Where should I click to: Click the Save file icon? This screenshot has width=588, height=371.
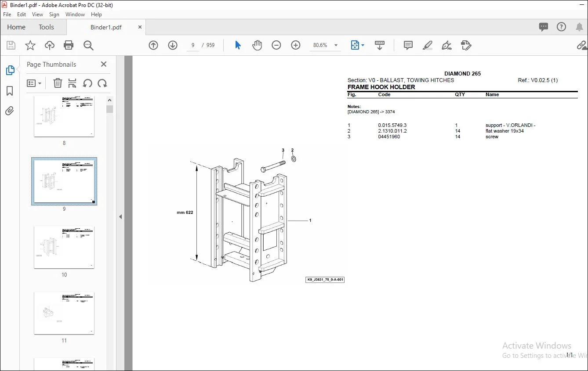11,45
